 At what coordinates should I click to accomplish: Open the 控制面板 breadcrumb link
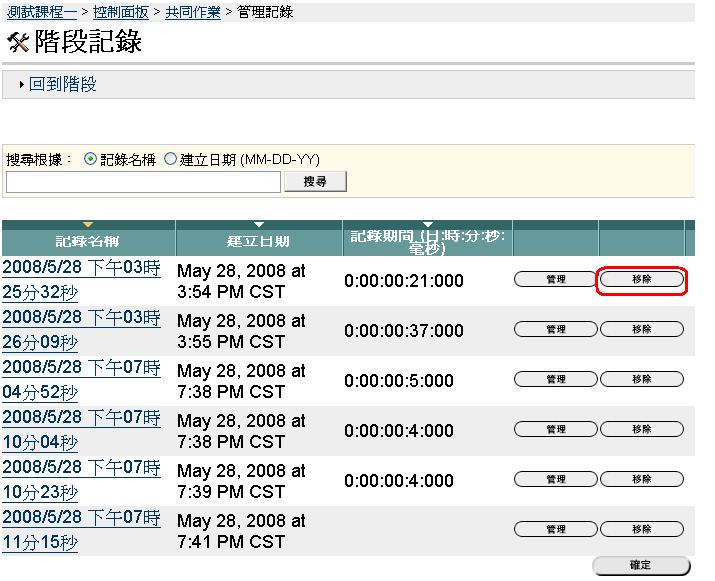pyautogui.click(x=121, y=12)
